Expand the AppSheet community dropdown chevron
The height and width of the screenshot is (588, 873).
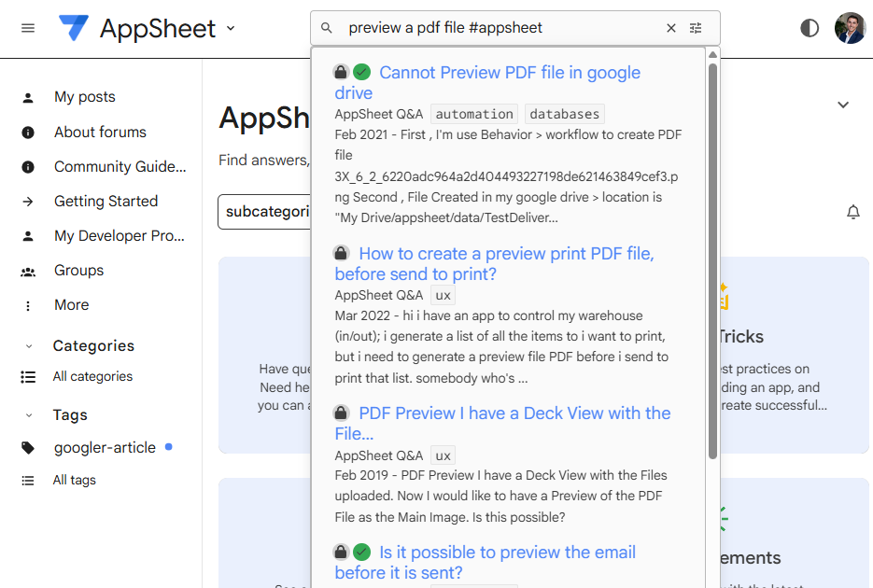(x=231, y=28)
